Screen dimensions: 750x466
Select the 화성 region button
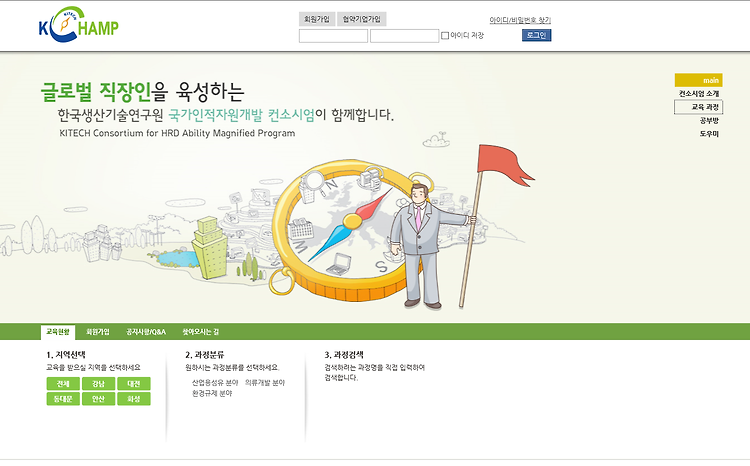coord(134,399)
